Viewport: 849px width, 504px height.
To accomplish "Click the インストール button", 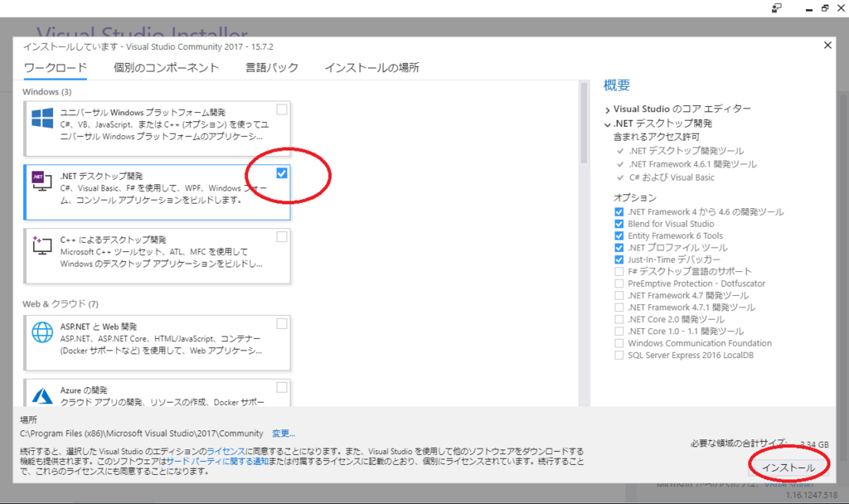I will point(788,467).
